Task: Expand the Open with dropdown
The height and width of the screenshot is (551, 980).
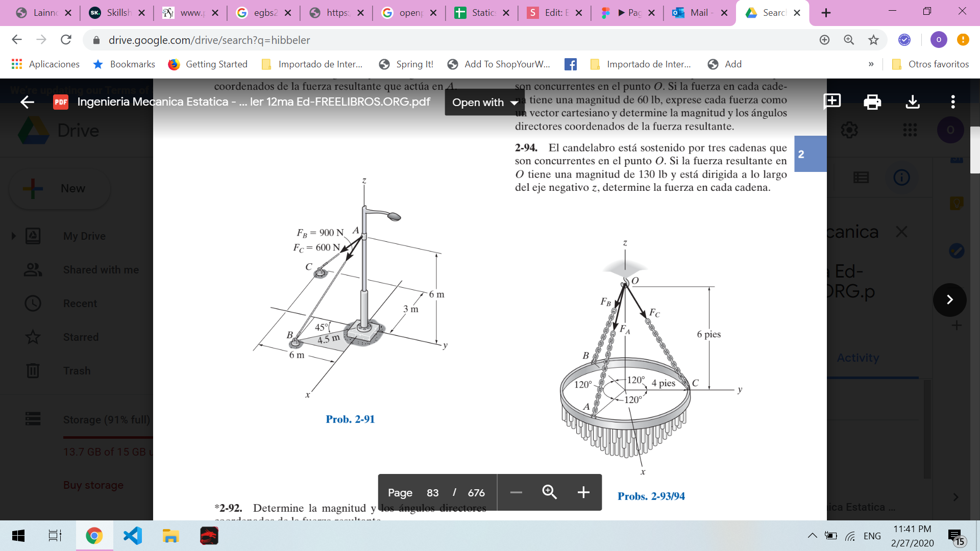Action: click(484, 102)
